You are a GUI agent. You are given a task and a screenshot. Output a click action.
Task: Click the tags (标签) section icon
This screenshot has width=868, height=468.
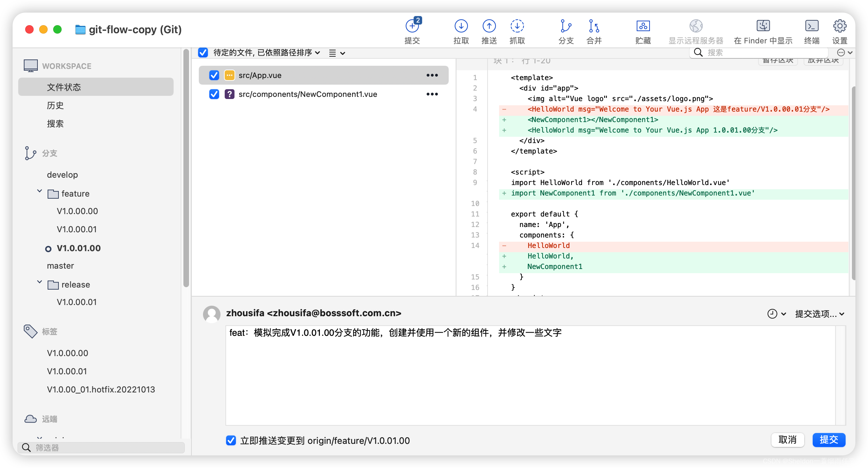(x=30, y=331)
